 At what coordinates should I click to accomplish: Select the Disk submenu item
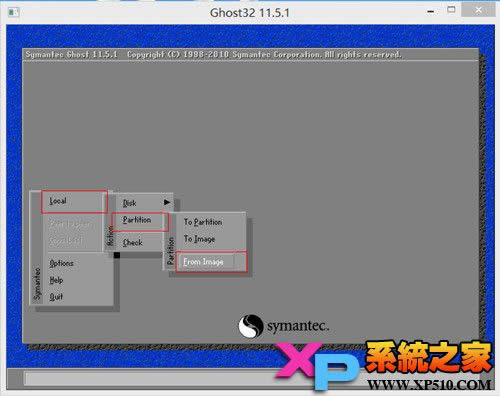pos(129,203)
